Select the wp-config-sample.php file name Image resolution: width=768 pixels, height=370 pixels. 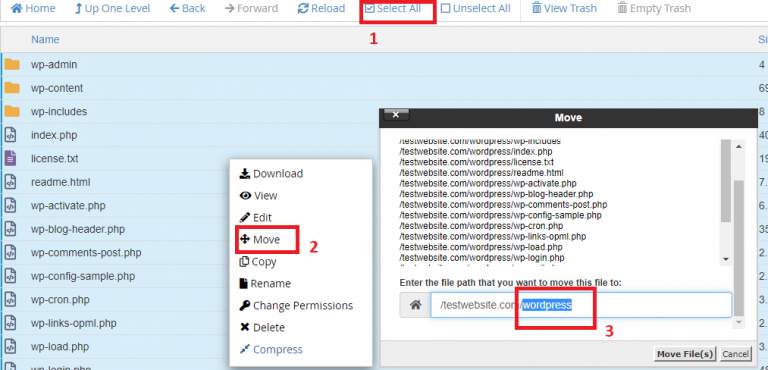83,276
